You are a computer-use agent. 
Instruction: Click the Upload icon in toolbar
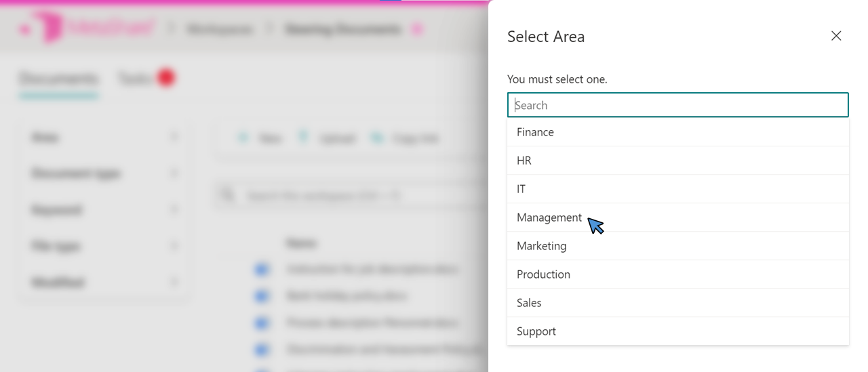[x=304, y=138]
